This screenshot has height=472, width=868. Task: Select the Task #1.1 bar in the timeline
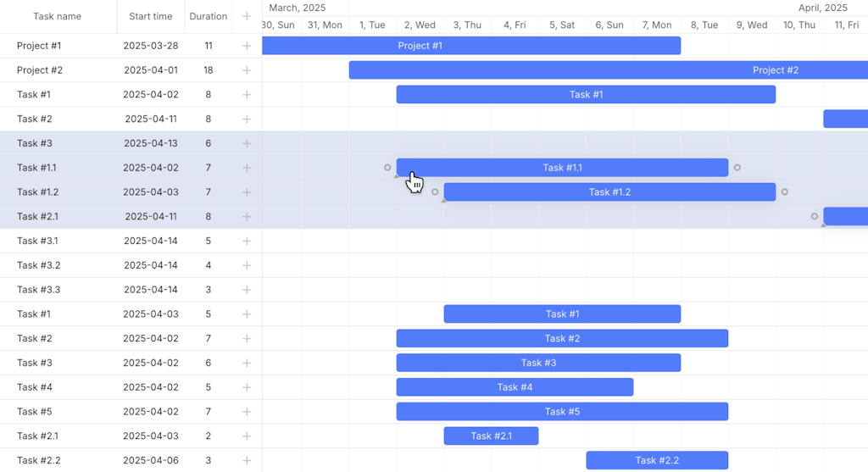563,168
